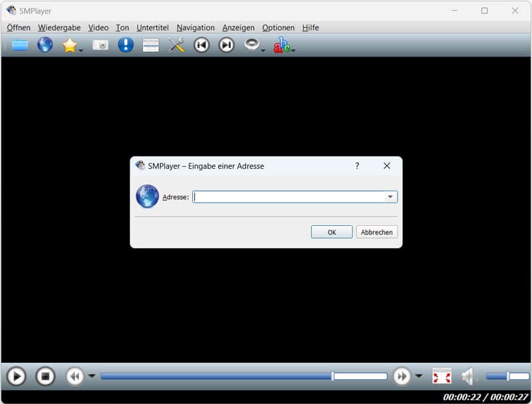532x404 pixels.
Task: Open the Untertitel menu
Action: point(153,27)
